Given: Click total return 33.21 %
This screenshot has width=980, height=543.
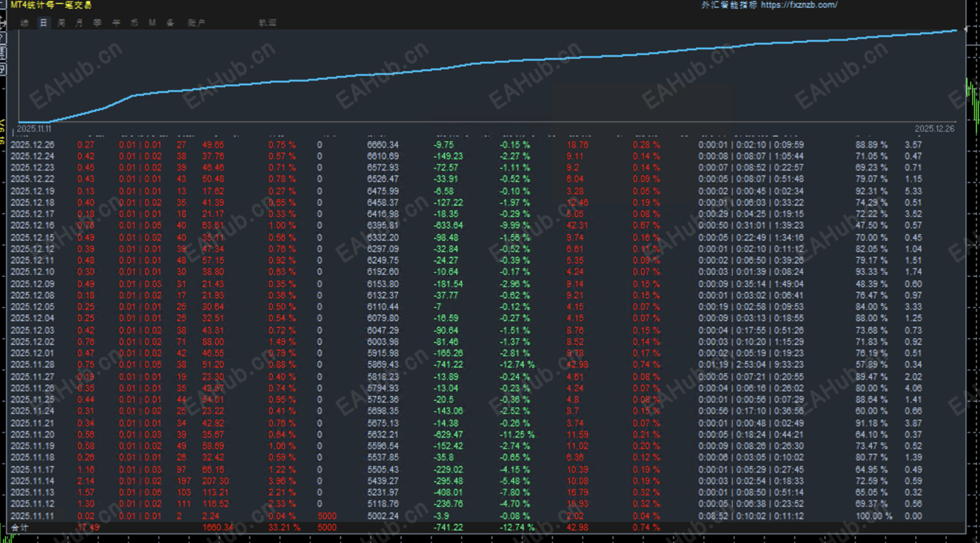Looking at the screenshot, I should pos(284,527).
